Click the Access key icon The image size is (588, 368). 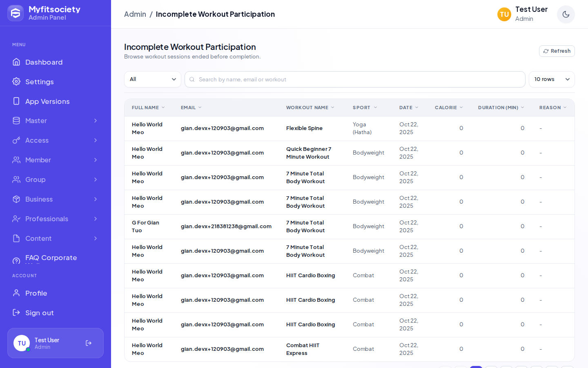pos(16,140)
